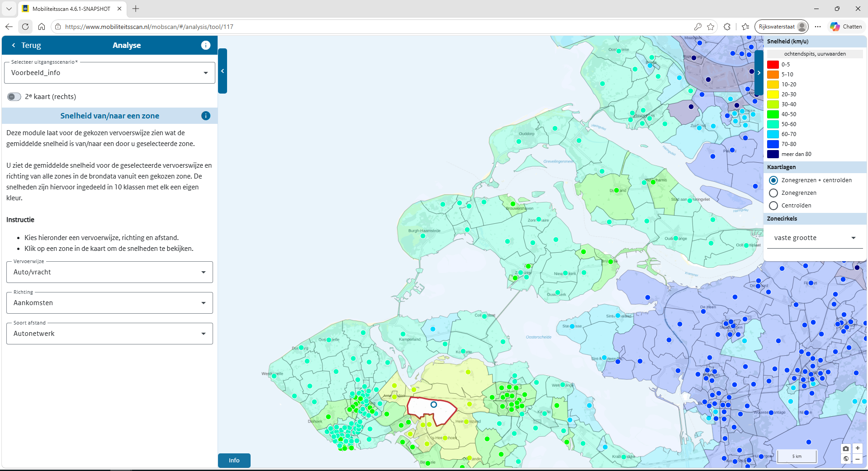
Task: Click the red 0-5 legend color swatch
Action: [773, 65]
